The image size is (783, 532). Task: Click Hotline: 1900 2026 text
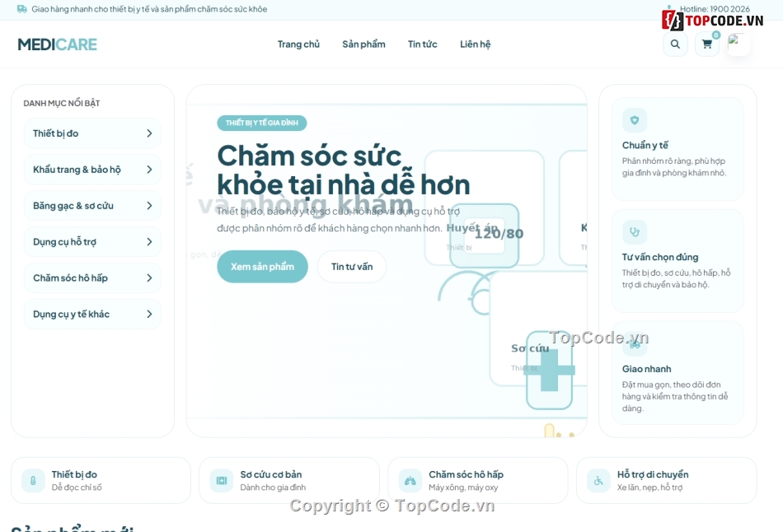(x=715, y=9)
